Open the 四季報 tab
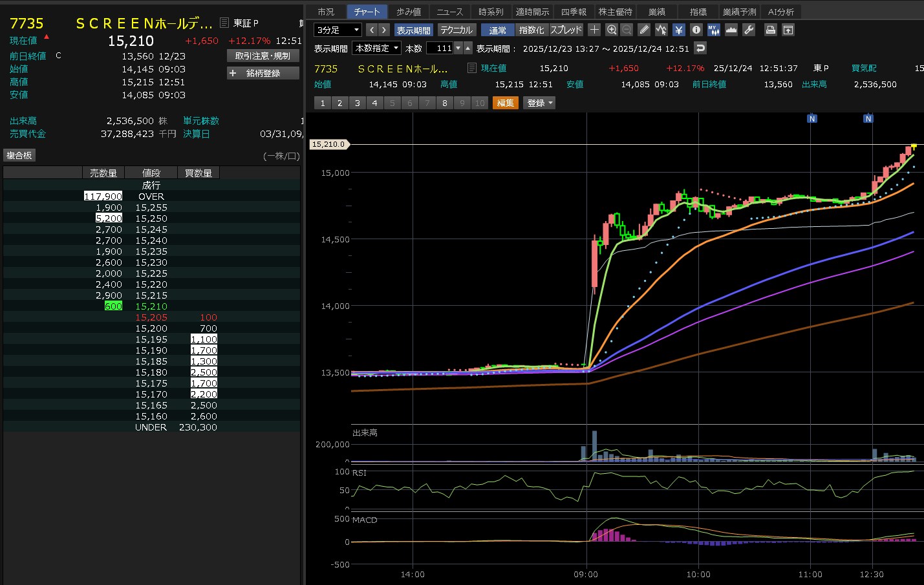Image resolution: width=924 pixels, height=585 pixels. [574, 12]
